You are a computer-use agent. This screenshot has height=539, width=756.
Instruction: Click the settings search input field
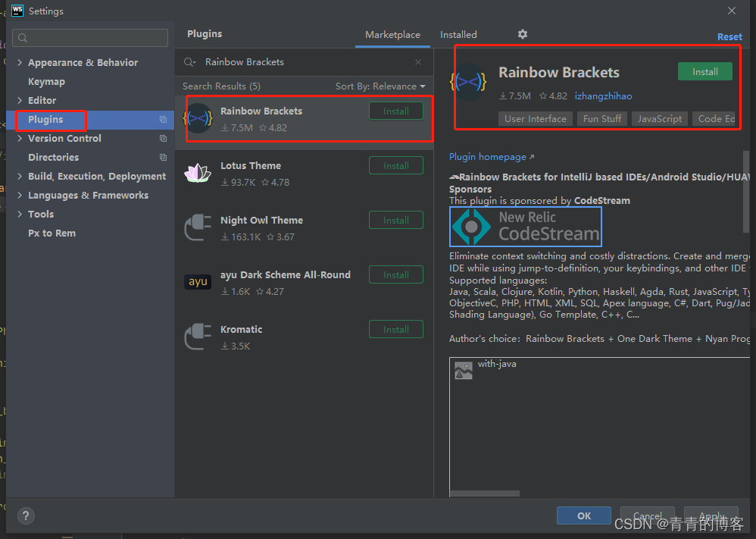pos(90,38)
